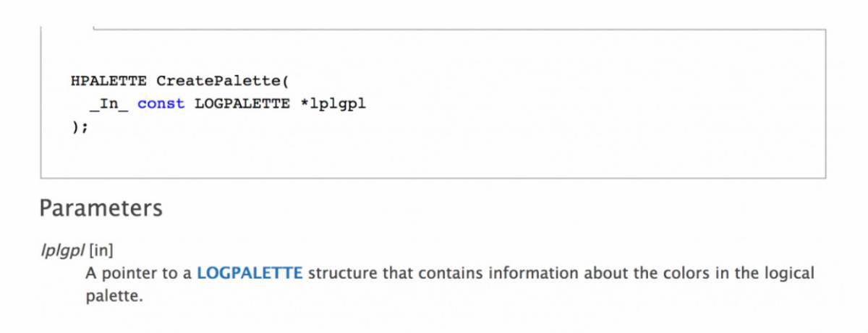
Task: Click the closing ); of the declaration
Action: pyautogui.click(x=80, y=126)
